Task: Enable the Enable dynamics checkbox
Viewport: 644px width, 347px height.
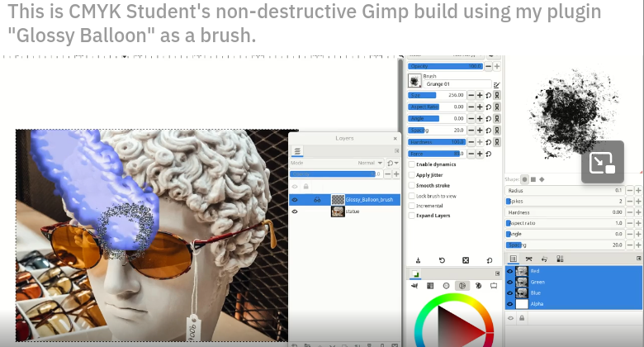Action: [x=411, y=164]
